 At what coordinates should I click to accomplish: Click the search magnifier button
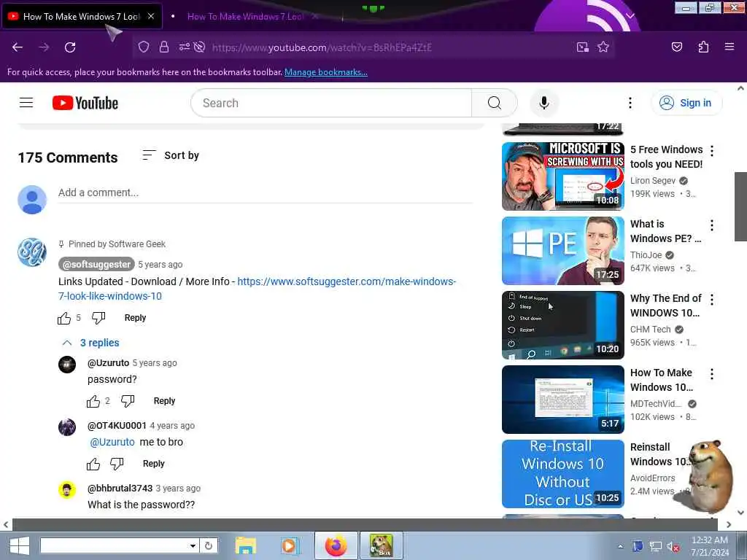click(495, 103)
